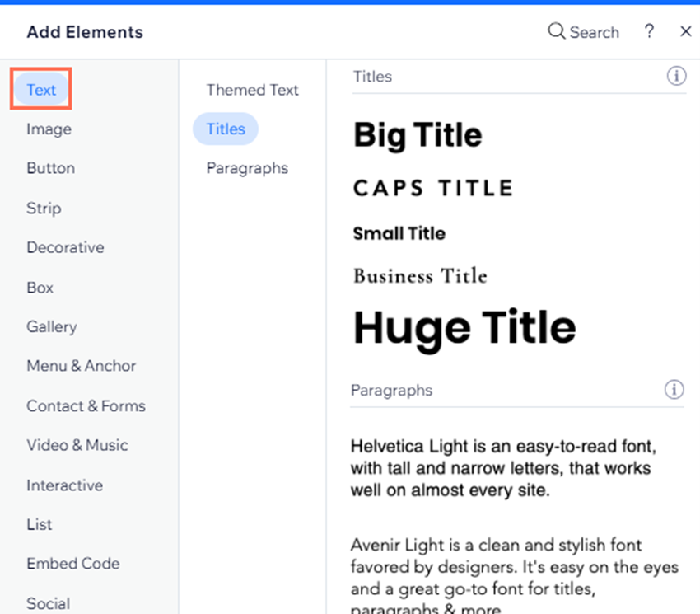
Task: Click the Search magnifier icon
Action: (x=556, y=31)
